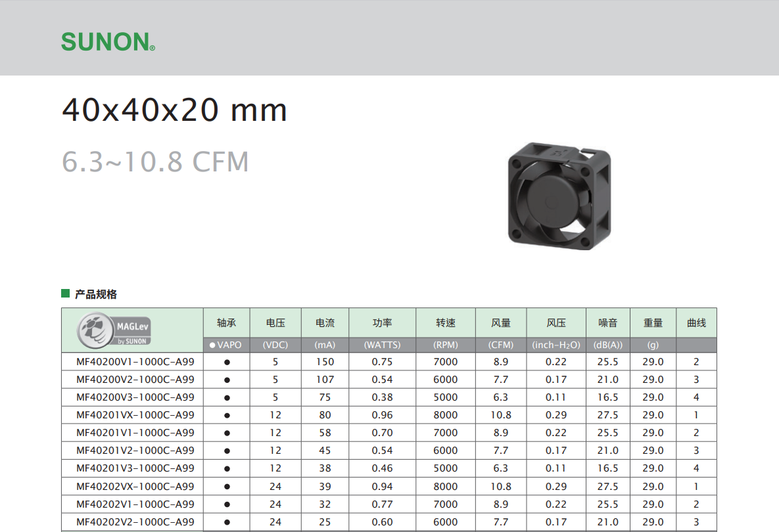The height and width of the screenshot is (532, 779).
Task: Select the airflow range "6.3~10.8 CFM"
Action: tap(155, 162)
